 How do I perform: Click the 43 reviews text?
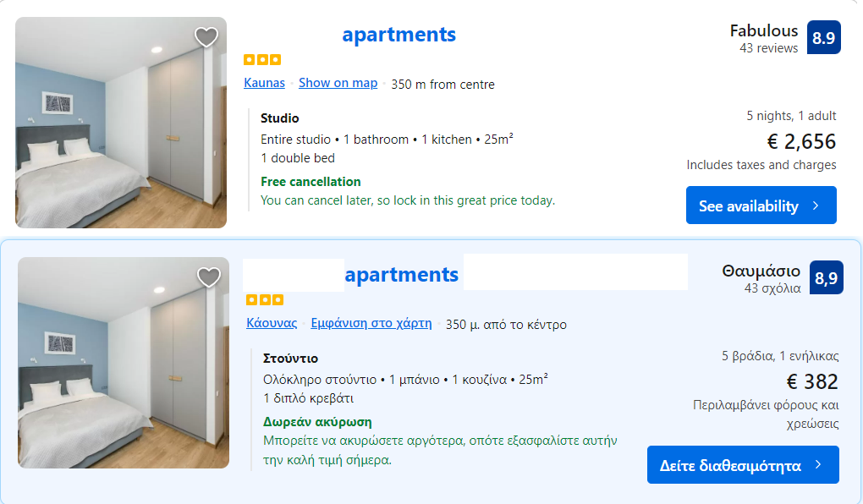click(768, 48)
